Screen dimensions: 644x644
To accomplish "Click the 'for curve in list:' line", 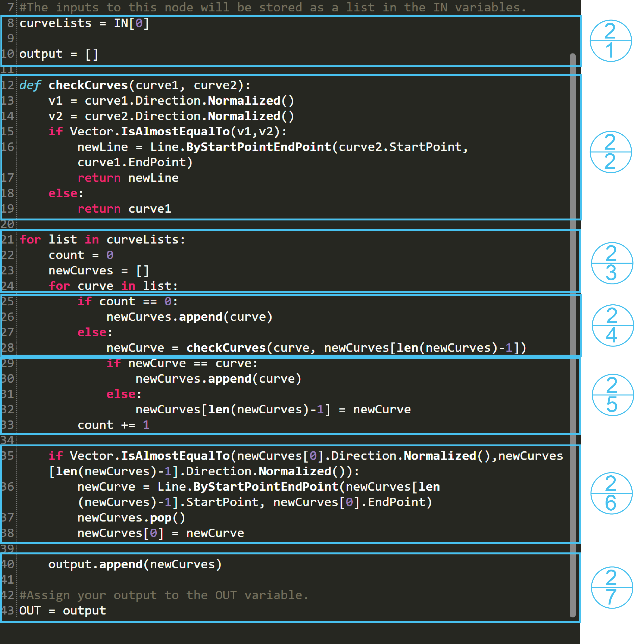I will click(113, 286).
